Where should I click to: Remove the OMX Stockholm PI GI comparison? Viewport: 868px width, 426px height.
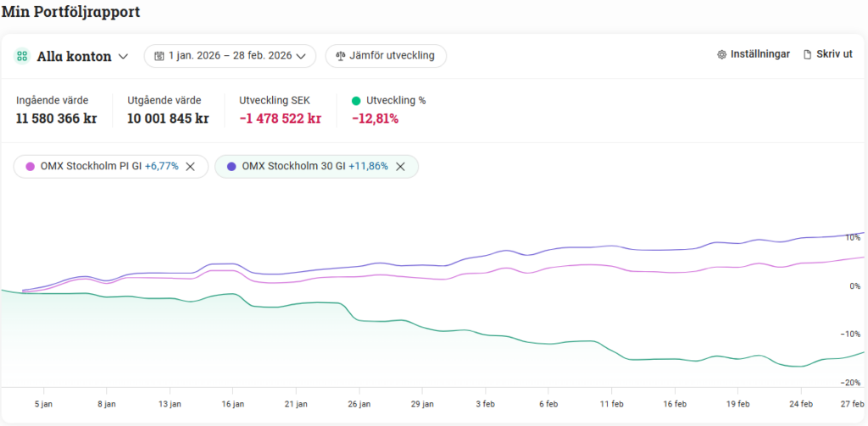point(191,167)
